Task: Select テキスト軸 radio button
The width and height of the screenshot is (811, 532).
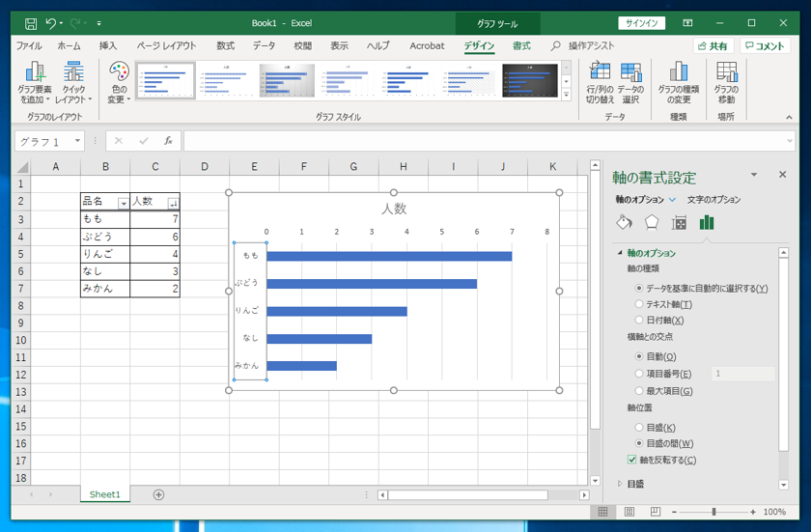Action: 639,304
